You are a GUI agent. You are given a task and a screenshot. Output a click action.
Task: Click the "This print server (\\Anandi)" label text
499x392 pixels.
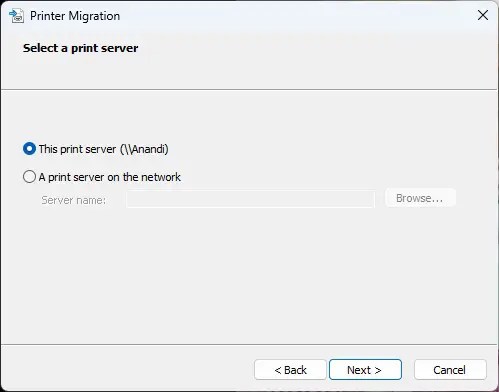[103, 149]
